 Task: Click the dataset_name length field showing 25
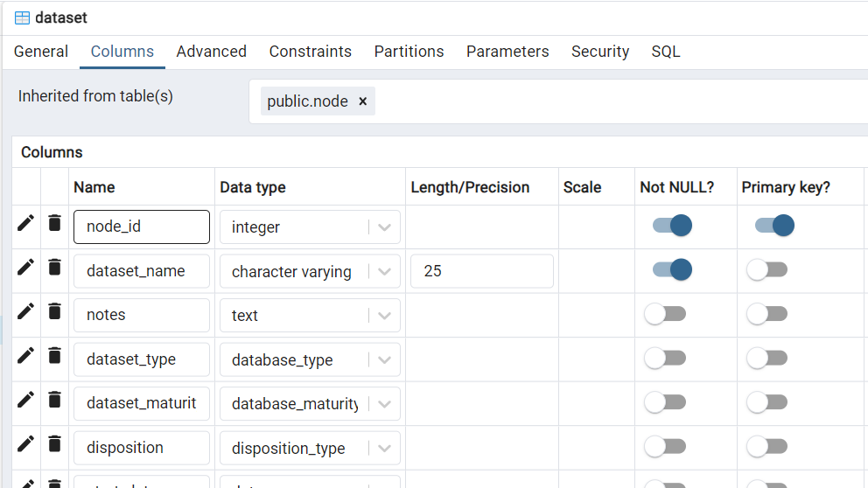coord(481,271)
